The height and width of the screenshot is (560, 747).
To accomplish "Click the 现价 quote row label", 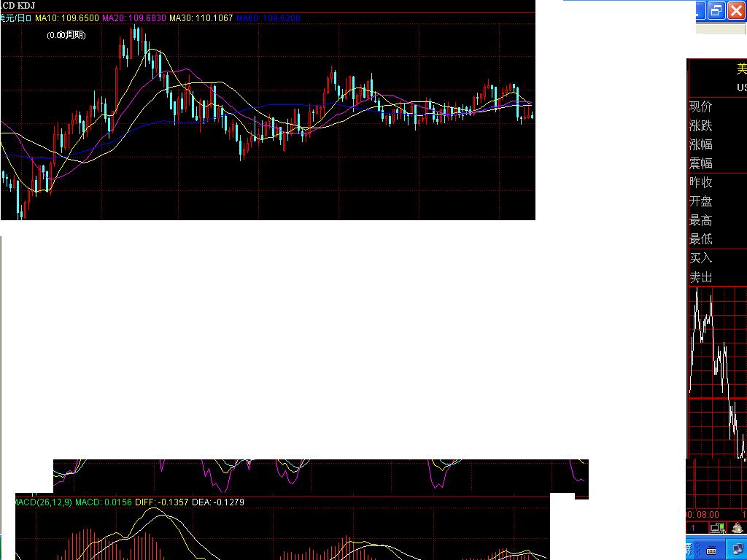I will tap(701, 106).
